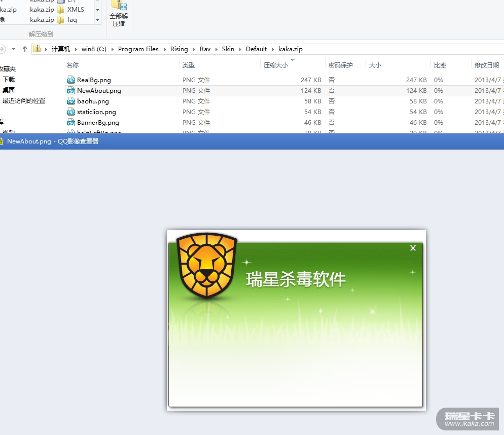Open the recent locations dropdown arrow
The height and width of the screenshot is (435, 504).
[x=13, y=49]
